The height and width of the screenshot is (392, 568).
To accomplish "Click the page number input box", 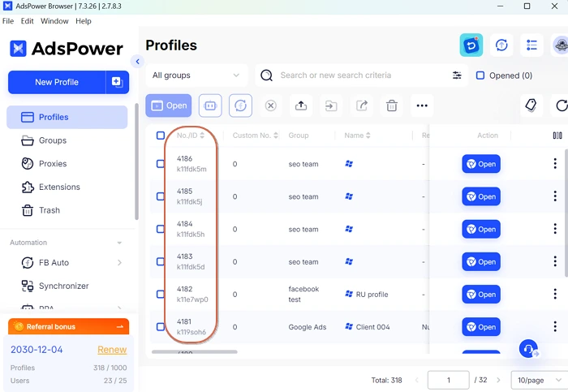I will [449, 380].
